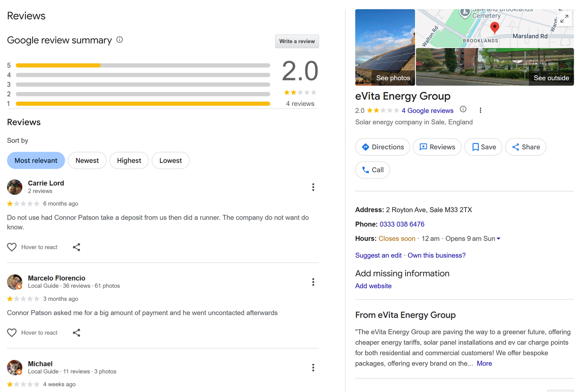Open the See photos thumbnail
This screenshot has height=392, width=577.
click(385, 47)
